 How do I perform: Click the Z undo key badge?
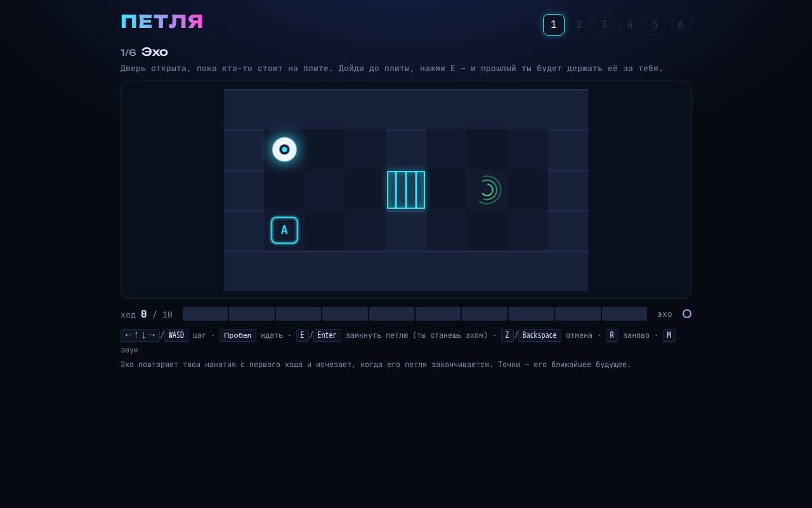tap(507, 335)
